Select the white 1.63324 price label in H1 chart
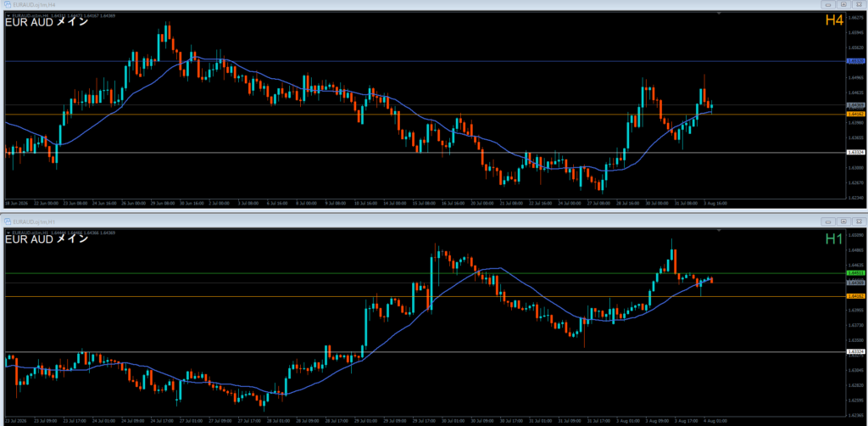 pyautogui.click(x=856, y=352)
